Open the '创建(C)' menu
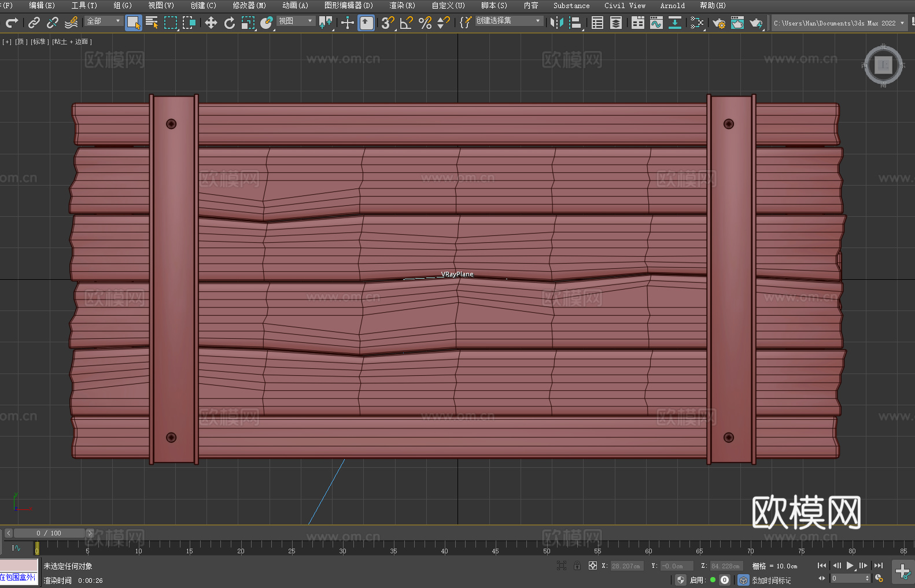The width and height of the screenshot is (915, 588). 203,5
